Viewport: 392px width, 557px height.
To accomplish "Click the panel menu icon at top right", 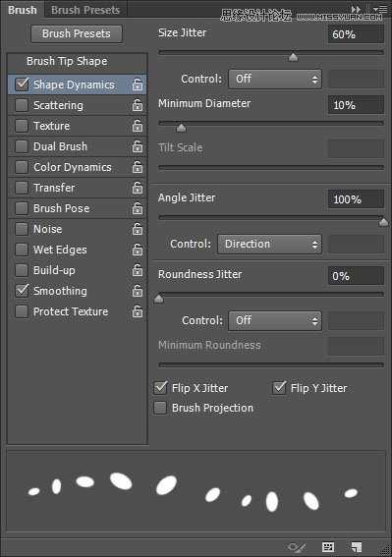I will pos(381,10).
